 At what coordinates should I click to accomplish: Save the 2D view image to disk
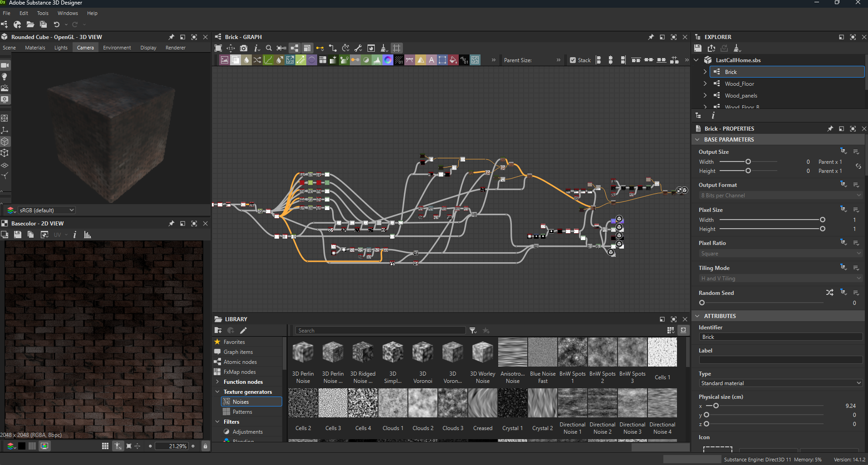(18, 235)
